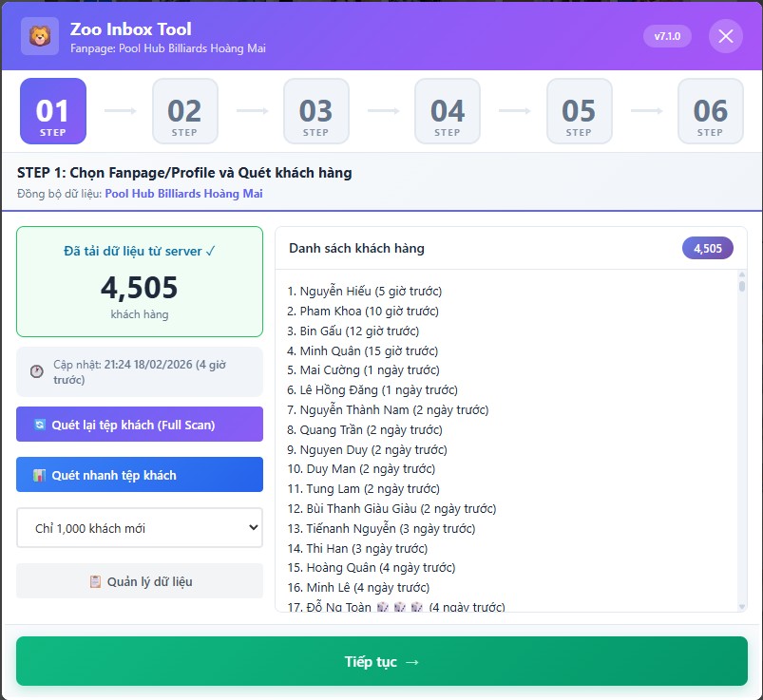Jump to step 02

(185, 111)
